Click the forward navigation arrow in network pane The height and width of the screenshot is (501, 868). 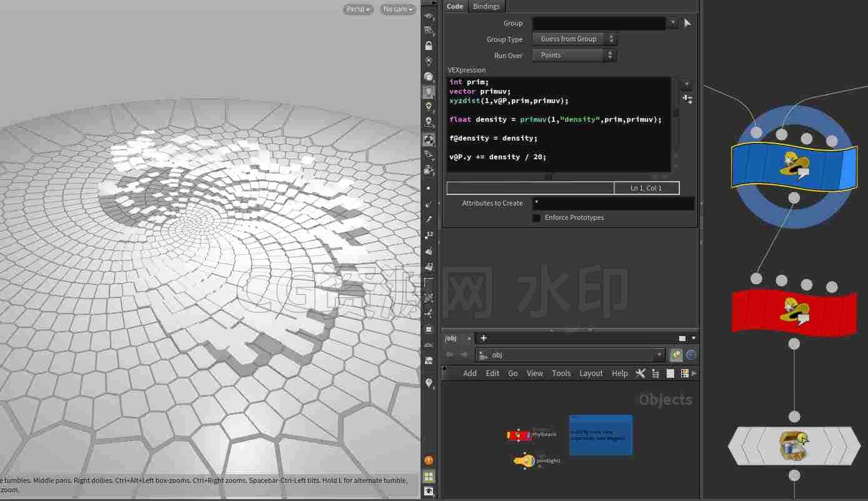pyautogui.click(x=464, y=355)
